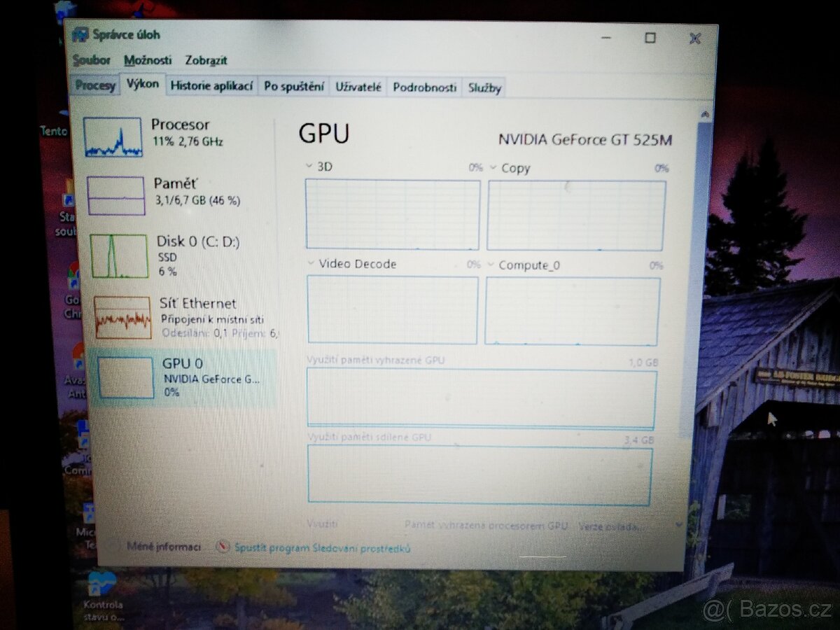Click the Sledování prostředků gauge icon

223,547
